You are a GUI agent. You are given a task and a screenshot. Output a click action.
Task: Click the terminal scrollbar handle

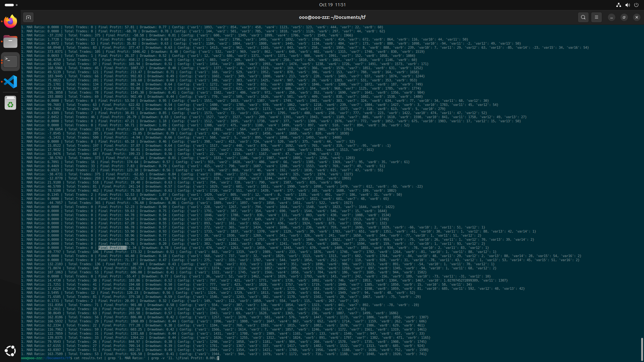click(x=641, y=349)
